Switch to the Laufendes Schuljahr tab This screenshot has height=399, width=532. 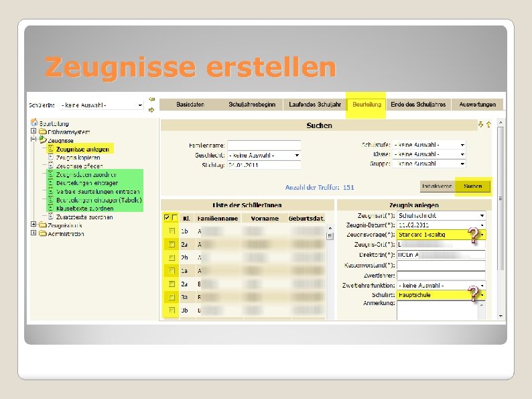315,105
